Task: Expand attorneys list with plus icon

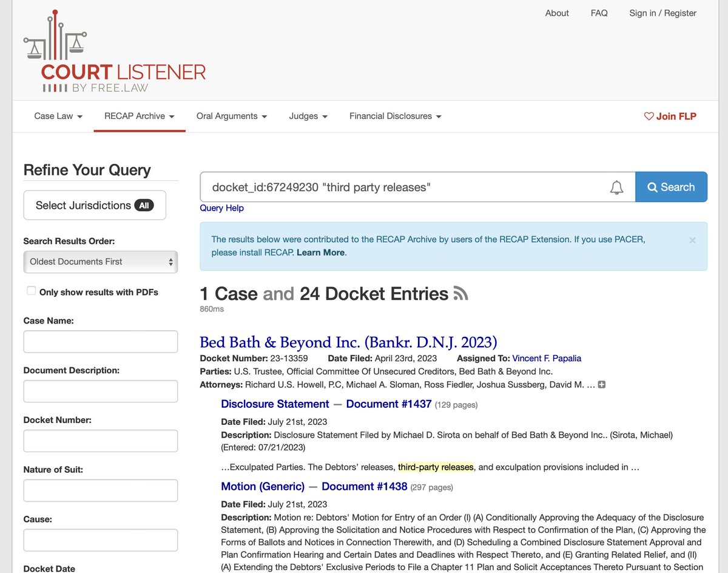Action: (601, 385)
